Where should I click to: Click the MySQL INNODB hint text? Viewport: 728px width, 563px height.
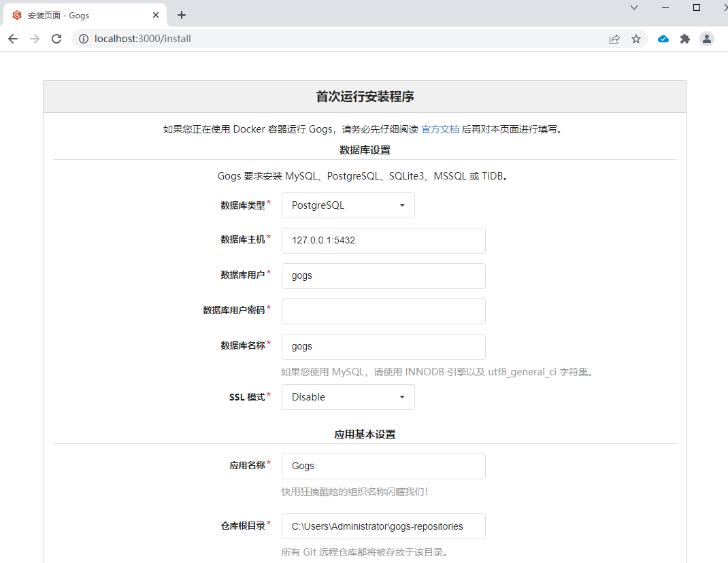[x=438, y=372]
